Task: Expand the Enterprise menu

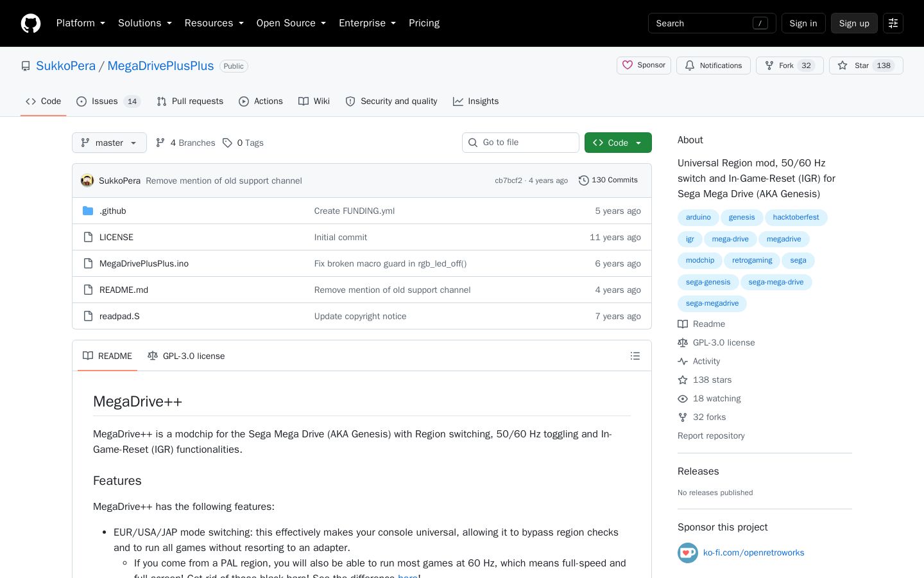Action: click(367, 23)
